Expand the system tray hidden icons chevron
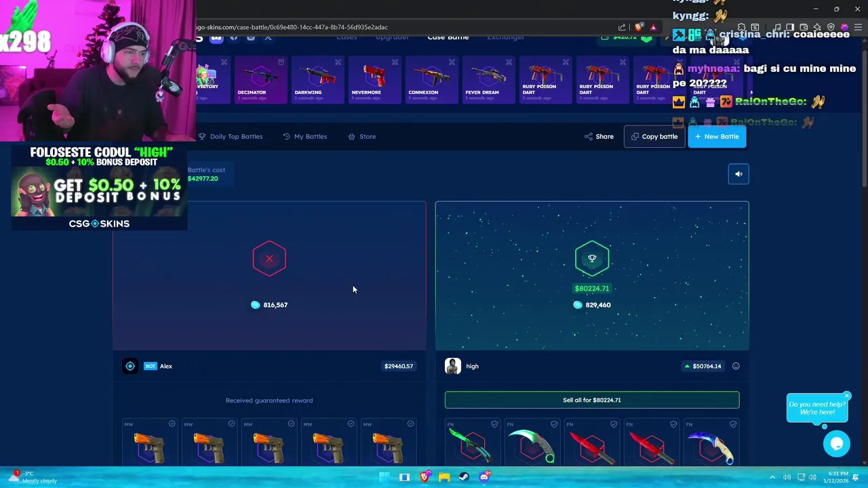This screenshot has width=868, height=488. (772, 477)
